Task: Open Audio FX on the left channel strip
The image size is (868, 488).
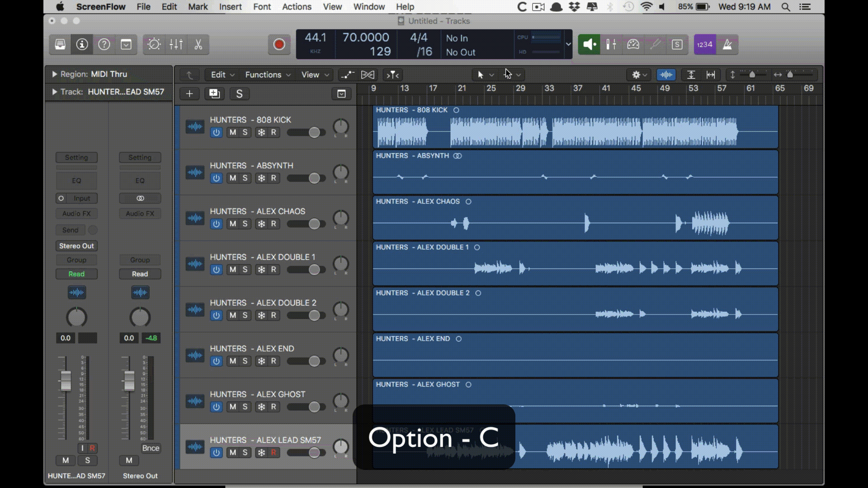Action: pos(76,213)
